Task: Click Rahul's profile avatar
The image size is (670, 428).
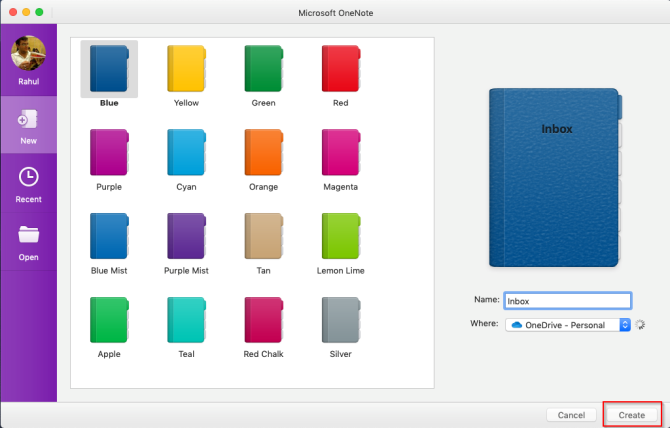Action: [28, 53]
